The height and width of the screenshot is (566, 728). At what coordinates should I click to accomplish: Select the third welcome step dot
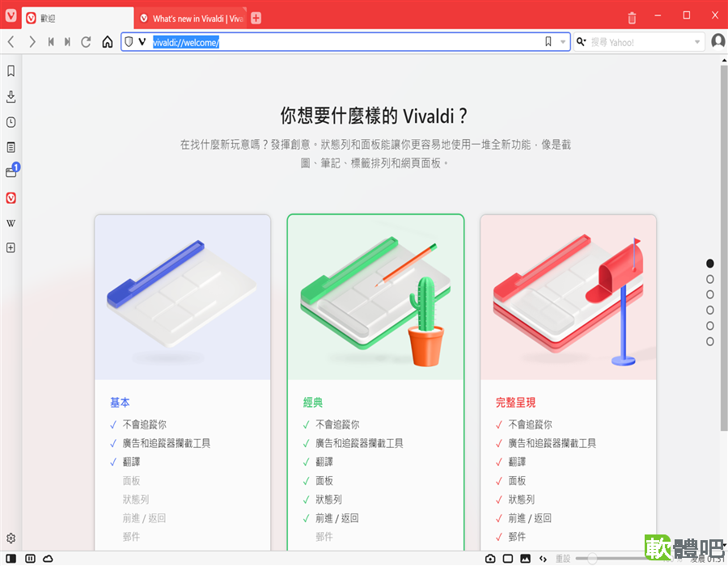pos(709,294)
